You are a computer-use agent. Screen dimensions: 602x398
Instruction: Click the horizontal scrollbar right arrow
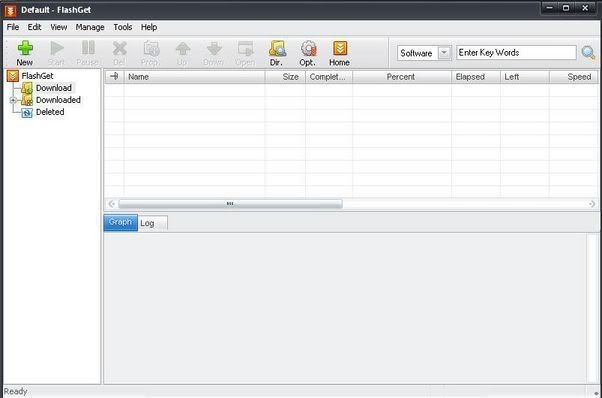coord(592,204)
